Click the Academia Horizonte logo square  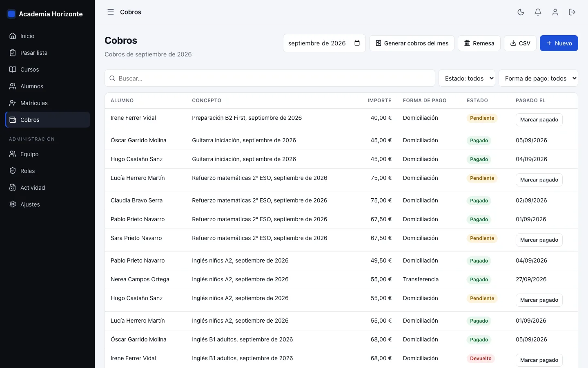pos(11,14)
